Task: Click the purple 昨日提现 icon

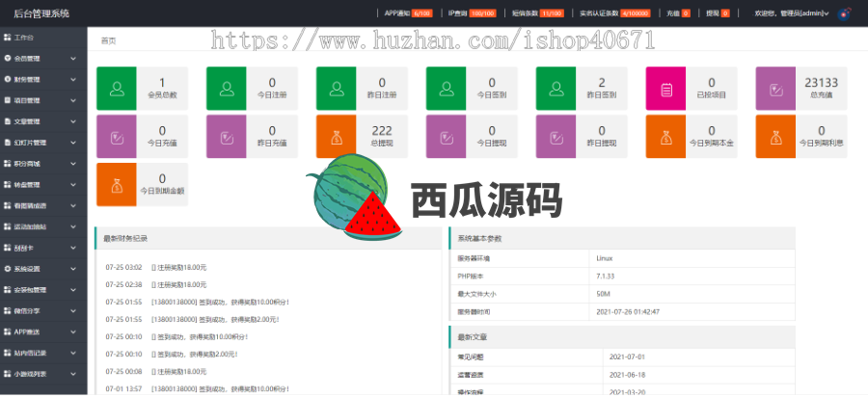Action: click(556, 137)
